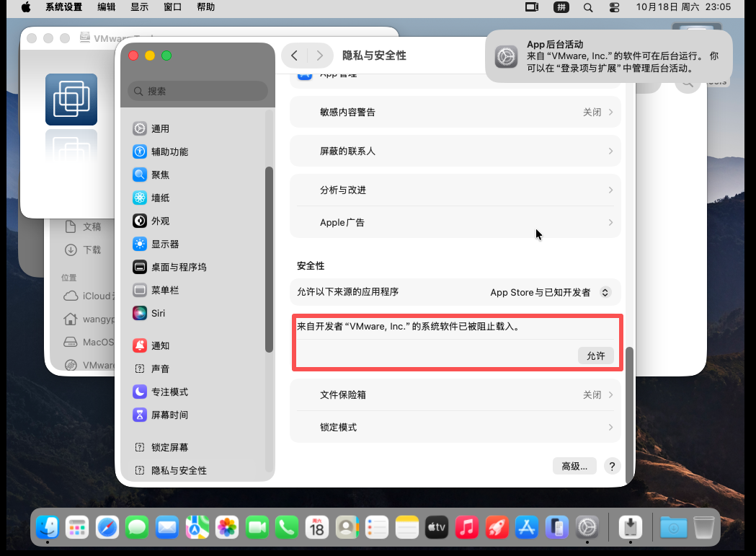Launch Safari from the Dock

click(107, 527)
